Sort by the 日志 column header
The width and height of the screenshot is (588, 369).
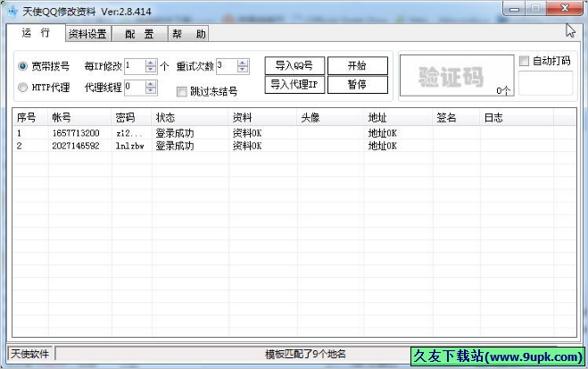point(517,118)
